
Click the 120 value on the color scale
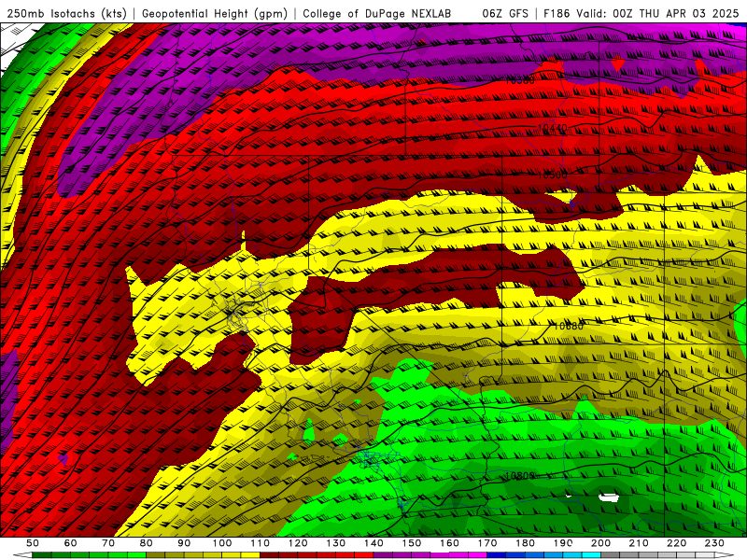pyautogui.click(x=298, y=543)
